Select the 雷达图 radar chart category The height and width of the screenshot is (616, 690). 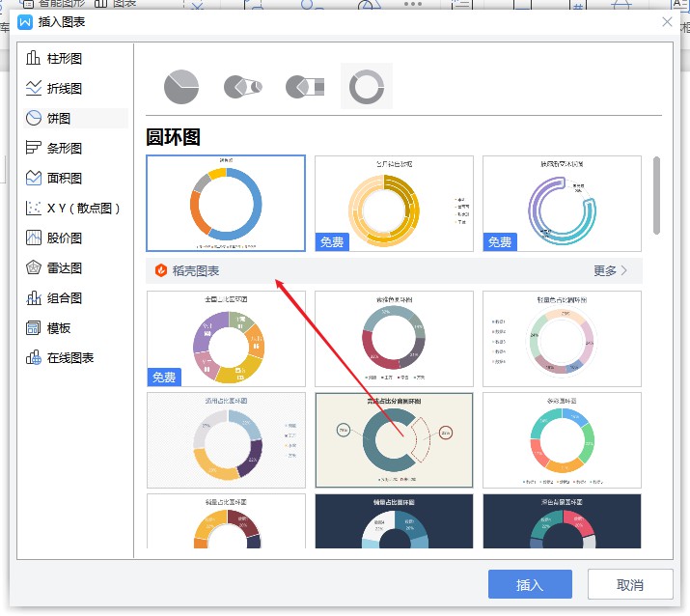75,268
